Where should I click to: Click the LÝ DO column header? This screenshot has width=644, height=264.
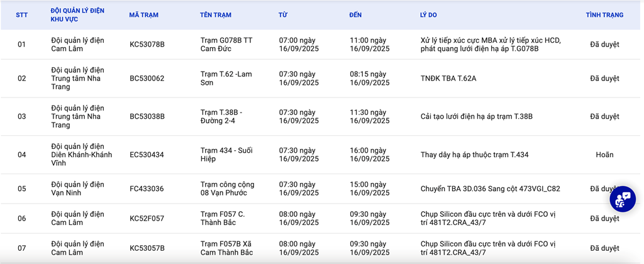pyautogui.click(x=428, y=15)
